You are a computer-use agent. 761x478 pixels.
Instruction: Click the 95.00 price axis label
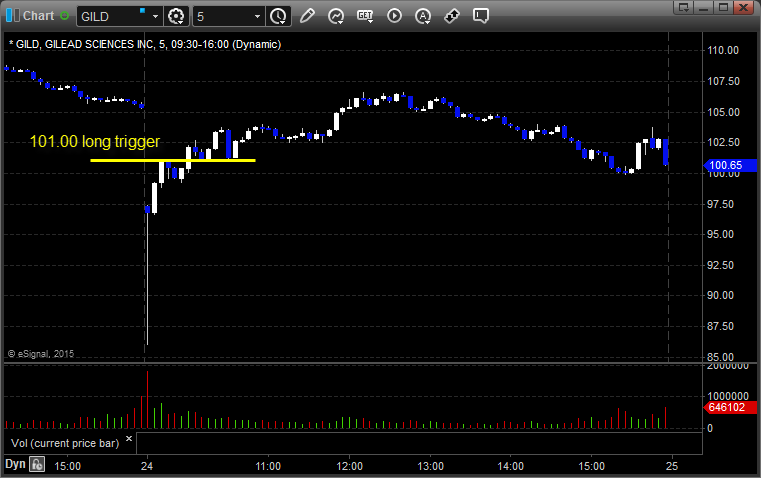point(720,234)
